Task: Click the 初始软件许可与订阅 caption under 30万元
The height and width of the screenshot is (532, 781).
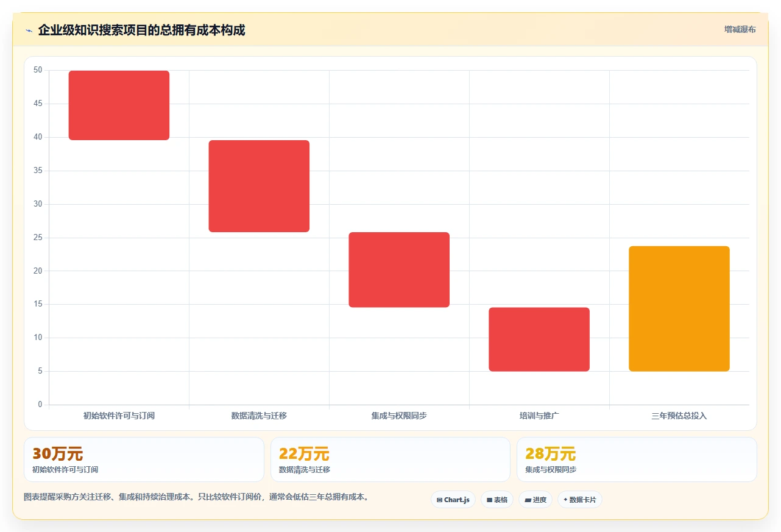Action: (65, 470)
